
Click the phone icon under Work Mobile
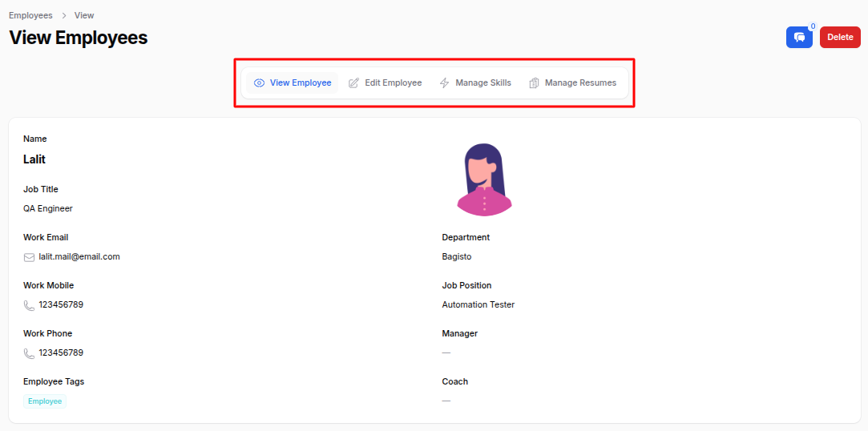30,305
